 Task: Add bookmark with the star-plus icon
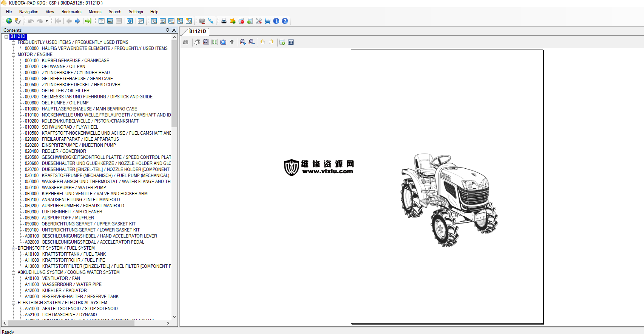click(x=233, y=21)
